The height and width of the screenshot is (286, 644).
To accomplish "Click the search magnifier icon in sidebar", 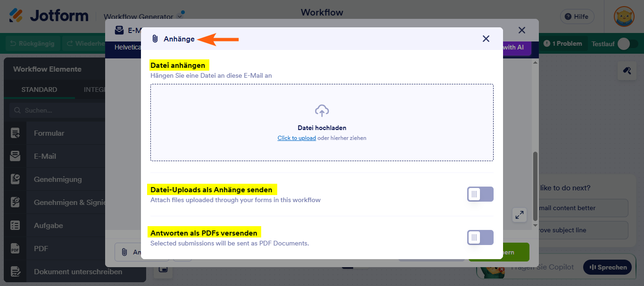I will 17,110.
